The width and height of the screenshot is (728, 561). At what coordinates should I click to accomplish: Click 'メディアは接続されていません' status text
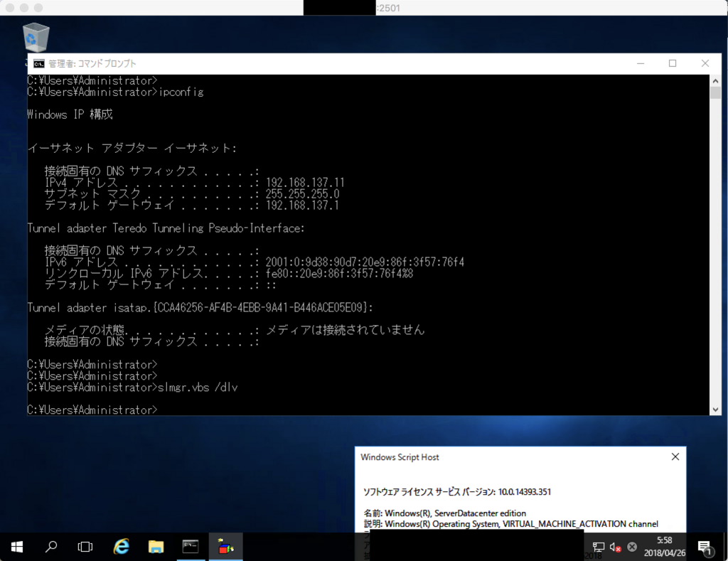coord(345,330)
